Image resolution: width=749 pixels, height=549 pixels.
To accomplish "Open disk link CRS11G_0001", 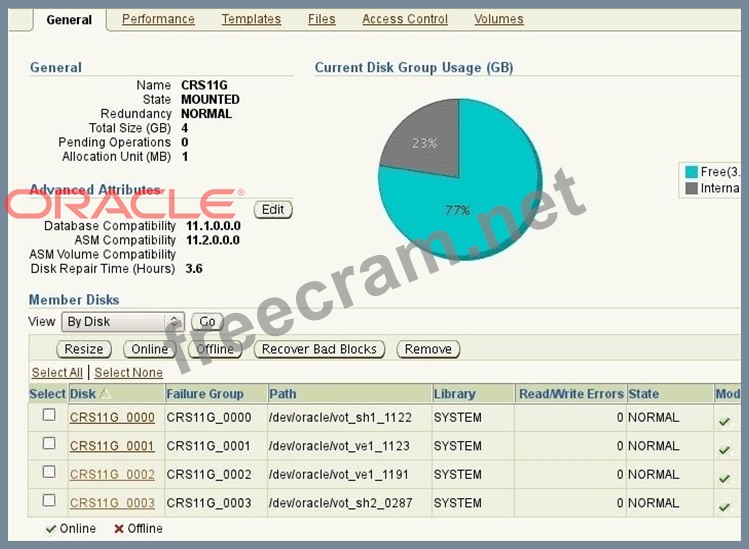I will point(112,446).
